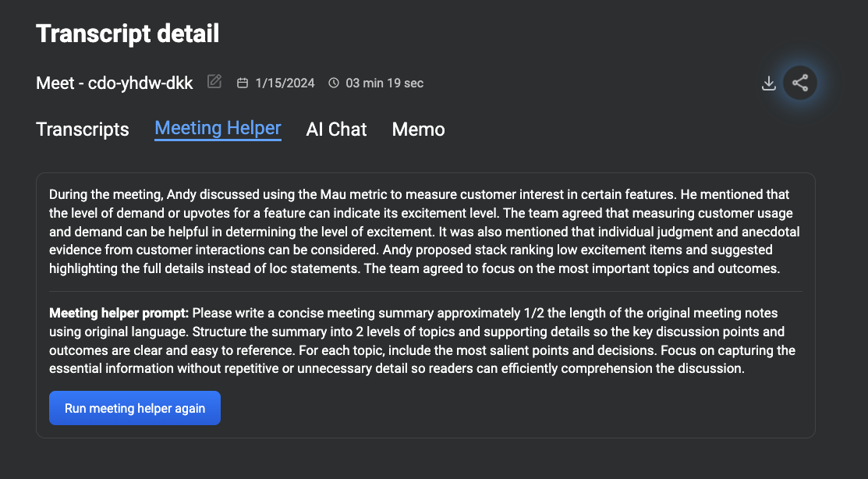Image resolution: width=868 pixels, height=479 pixels.
Task: Click the summary sentence beginning During the meeting
Action: tap(363, 194)
